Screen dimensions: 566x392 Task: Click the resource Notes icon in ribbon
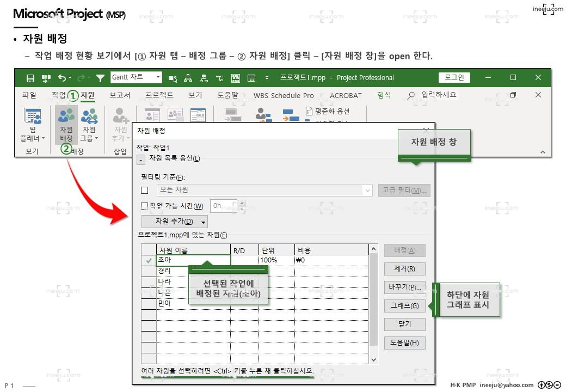coord(175,115)
